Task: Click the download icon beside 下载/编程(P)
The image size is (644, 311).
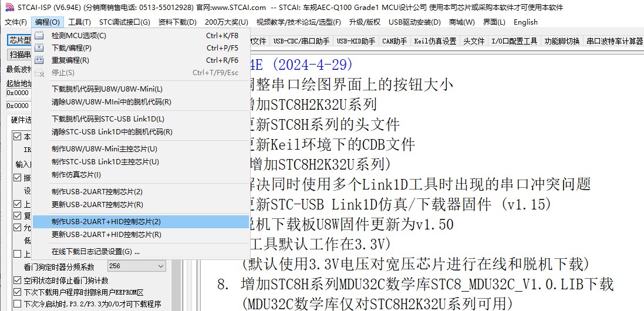Action: pyautogui.click(x=39, y=48)
